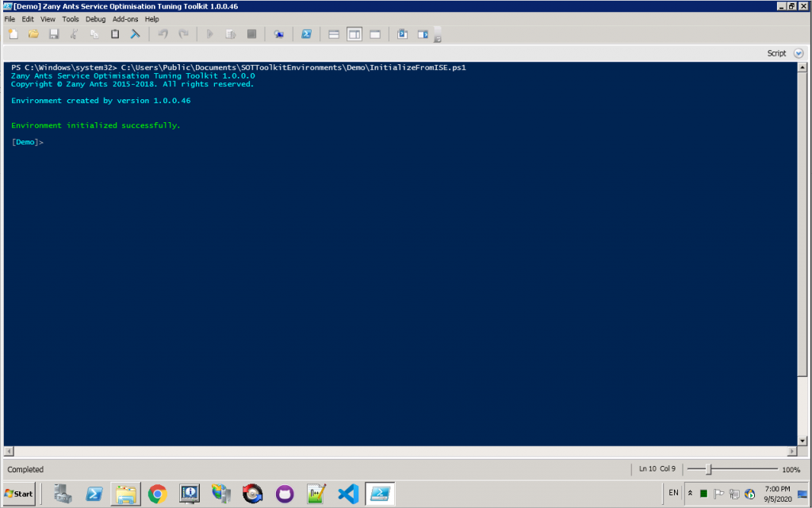
Task: Open the Debug menu
Action: point(95,19)
